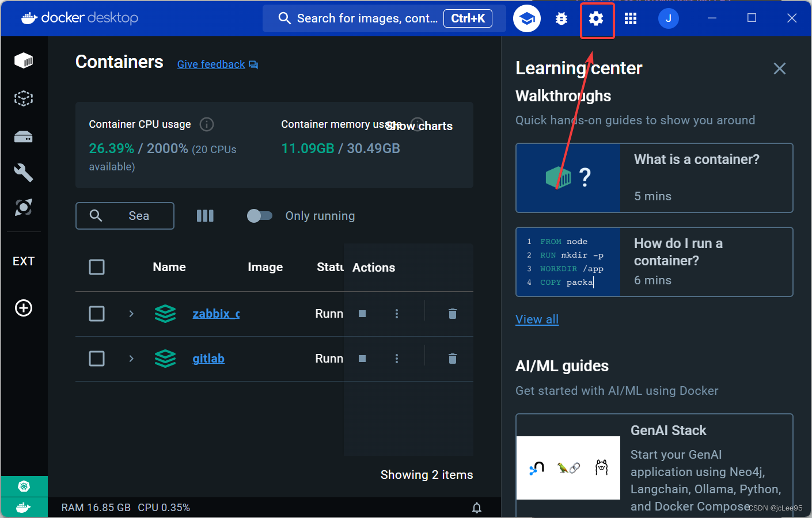Click the docker desktop logo

coord(79,18)
